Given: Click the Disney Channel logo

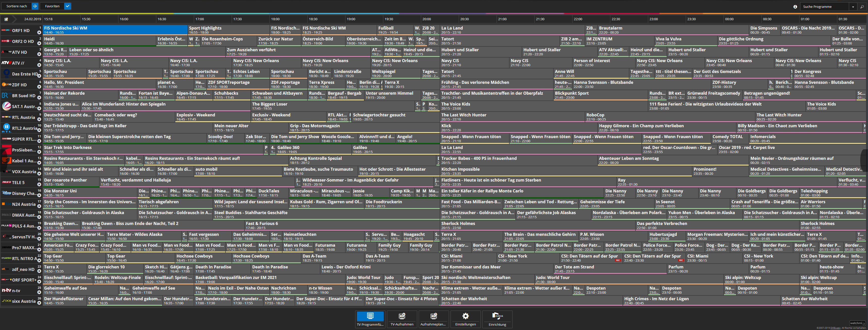Looking at the screenshot, I should click(6, 193).
